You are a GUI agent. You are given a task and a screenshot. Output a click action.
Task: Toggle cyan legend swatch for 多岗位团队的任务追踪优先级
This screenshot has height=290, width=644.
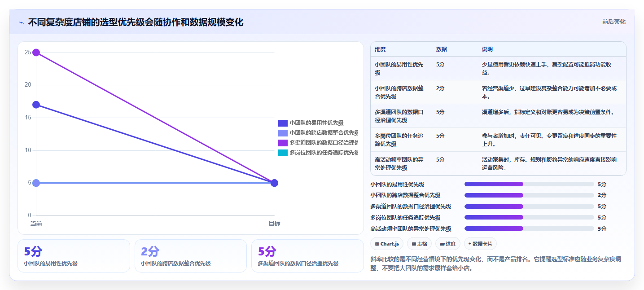(x=283, y=153)
